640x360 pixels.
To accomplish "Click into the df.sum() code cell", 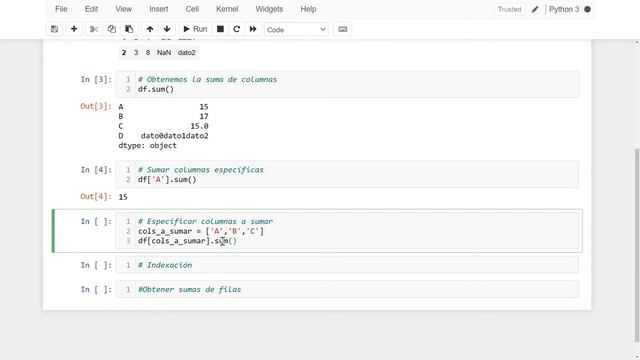I will [x=347, y=84].
